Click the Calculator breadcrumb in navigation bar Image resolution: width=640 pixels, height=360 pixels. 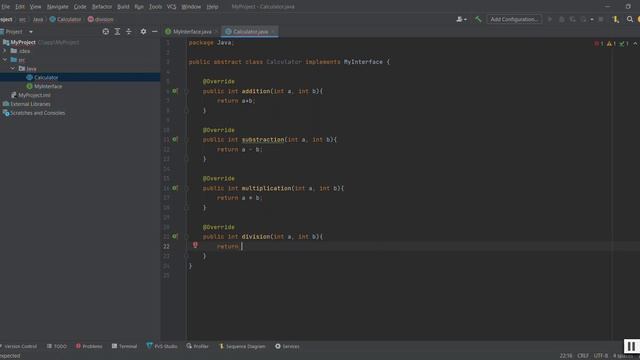(65, 19)
